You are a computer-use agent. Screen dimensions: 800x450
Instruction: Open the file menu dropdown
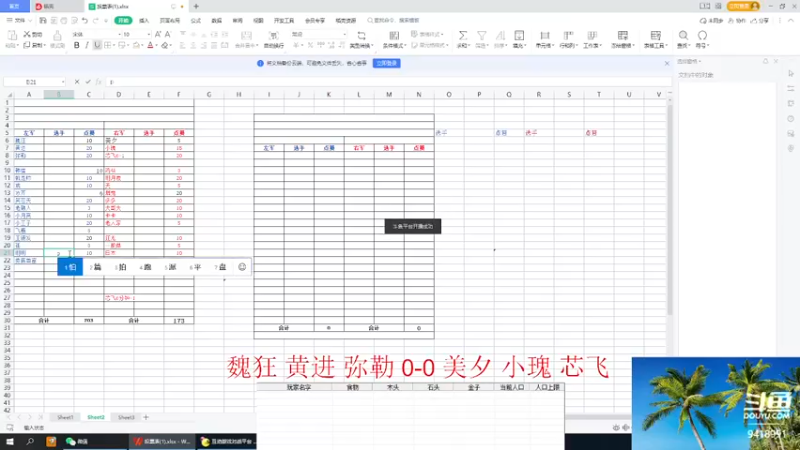[x=19, y=20]
